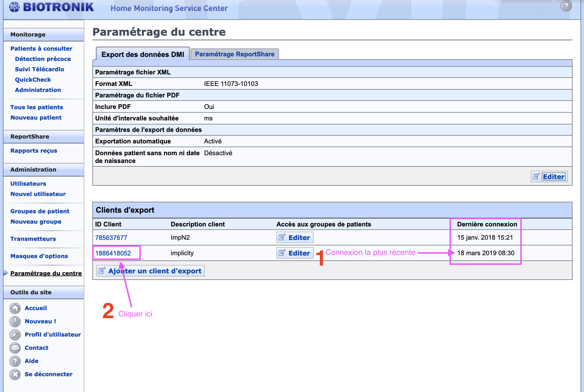This screenshot has width=584, height=392.
Task: View Tous les patients
Action: coord(37,107)
